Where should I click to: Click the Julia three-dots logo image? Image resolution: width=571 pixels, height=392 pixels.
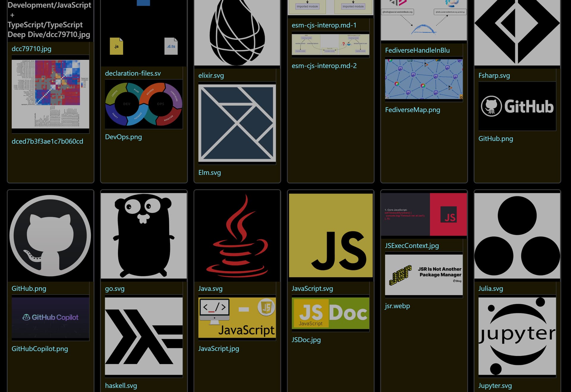click(x=517, y=236)
